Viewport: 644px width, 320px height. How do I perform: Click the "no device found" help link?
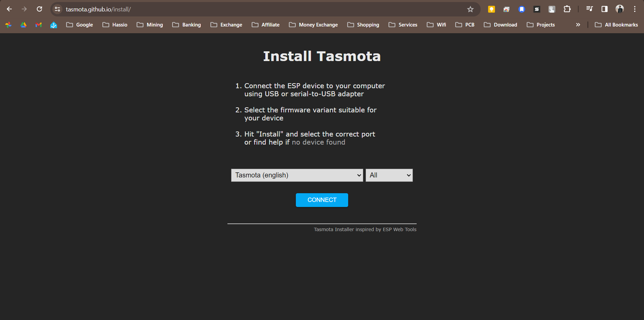318,142
